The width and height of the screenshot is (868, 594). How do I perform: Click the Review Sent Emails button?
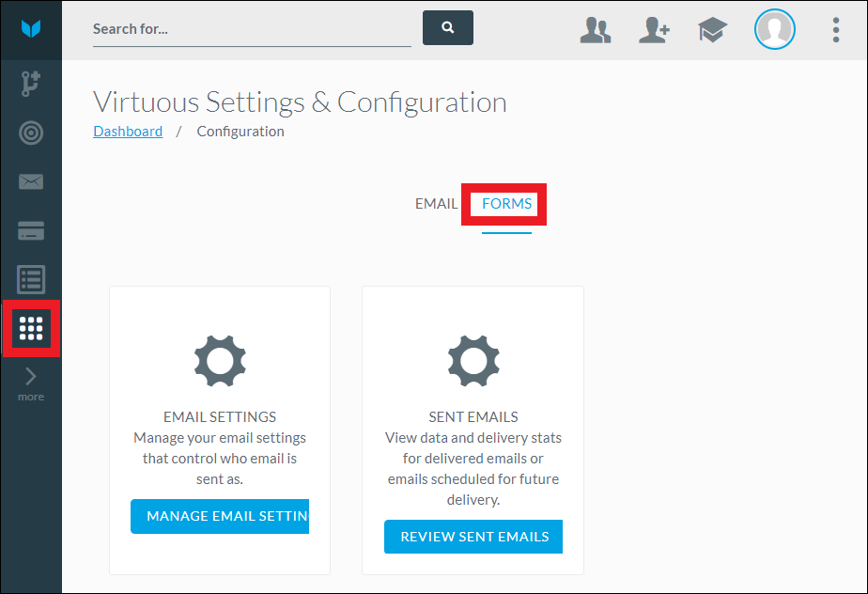tap(473, 537)
